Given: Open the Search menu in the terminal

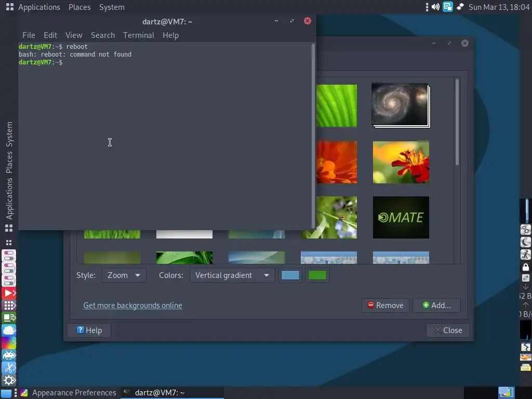Looking at the screenshot, I should coord(103,35).
